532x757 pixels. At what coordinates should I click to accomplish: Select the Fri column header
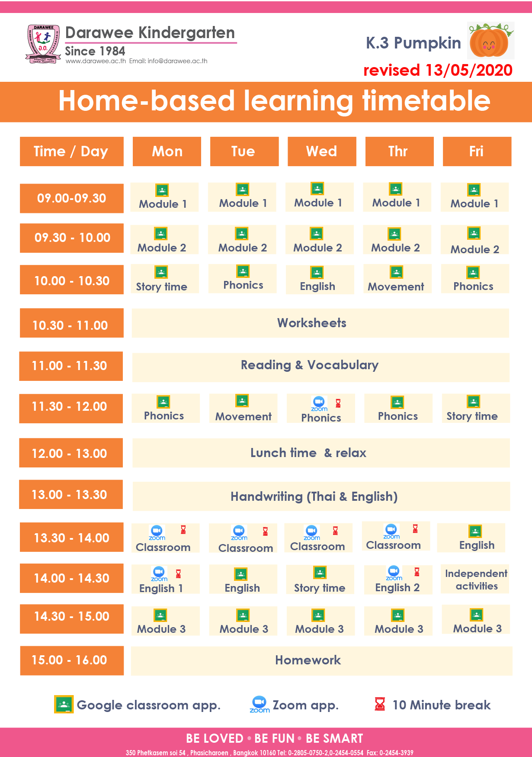pos(477,151)
